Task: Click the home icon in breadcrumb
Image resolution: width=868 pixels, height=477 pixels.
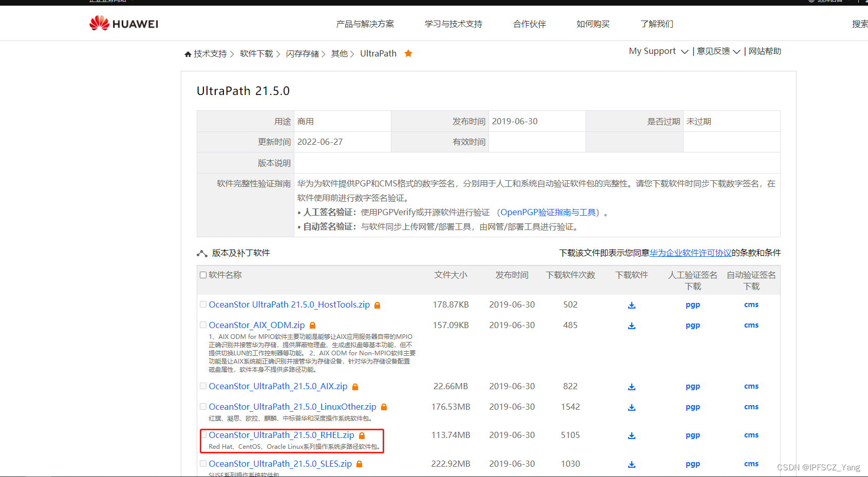Action: coord(188,54)
